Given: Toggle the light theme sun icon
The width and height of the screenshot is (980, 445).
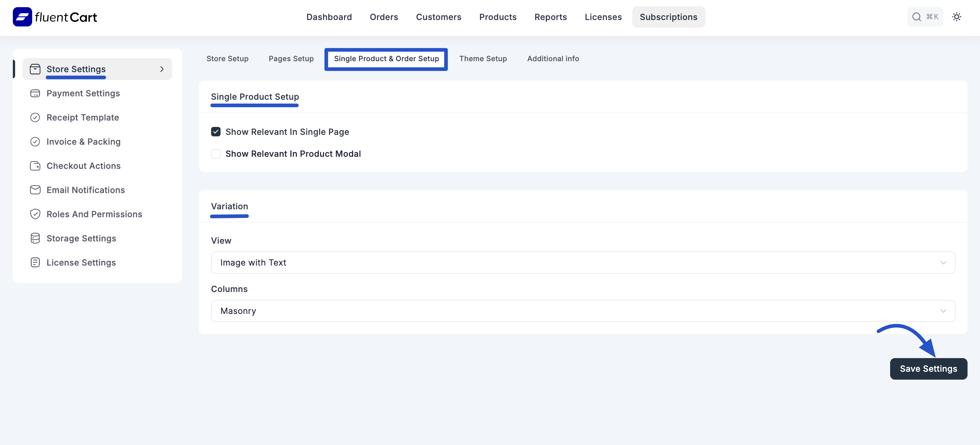Looking at the screenshot, I should point(957,17).
